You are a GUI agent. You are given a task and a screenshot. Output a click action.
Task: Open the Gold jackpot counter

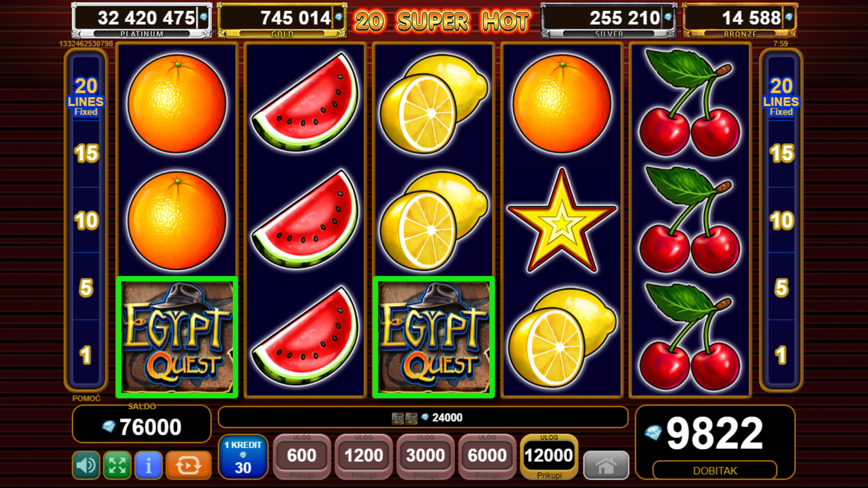click(282, 20)
